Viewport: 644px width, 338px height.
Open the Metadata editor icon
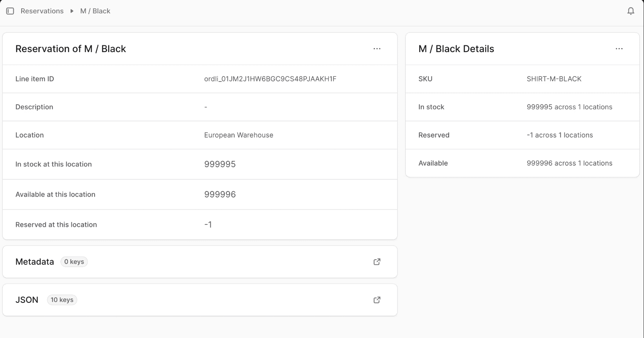377,262
